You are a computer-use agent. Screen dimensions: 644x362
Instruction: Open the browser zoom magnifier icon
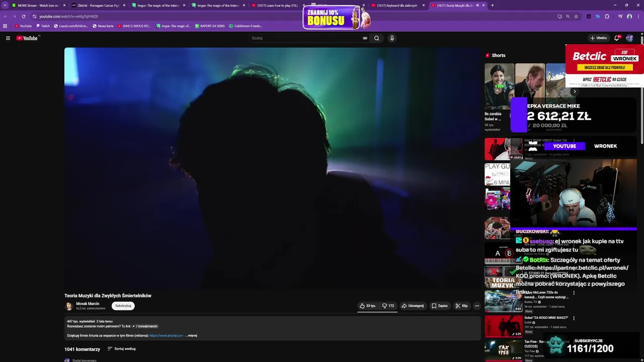(568, 17)
